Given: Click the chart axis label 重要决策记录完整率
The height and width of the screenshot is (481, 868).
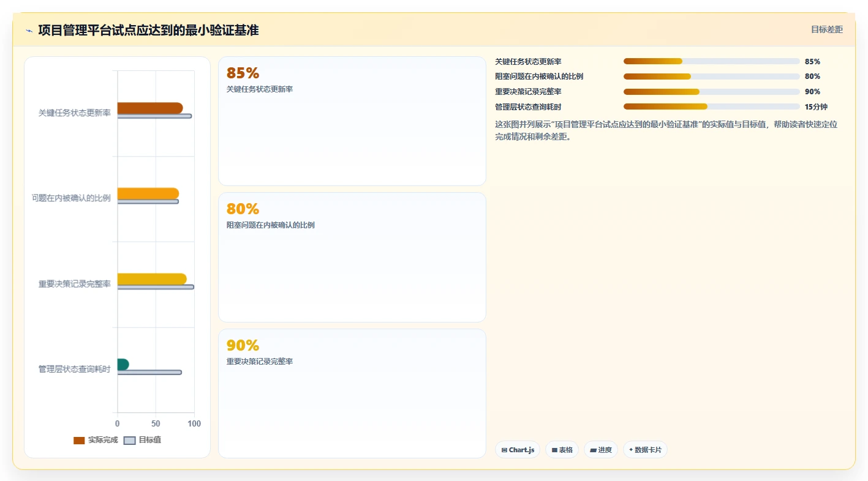Looking at the screenshot, I should pyautogui.click(x=75, y=284).
